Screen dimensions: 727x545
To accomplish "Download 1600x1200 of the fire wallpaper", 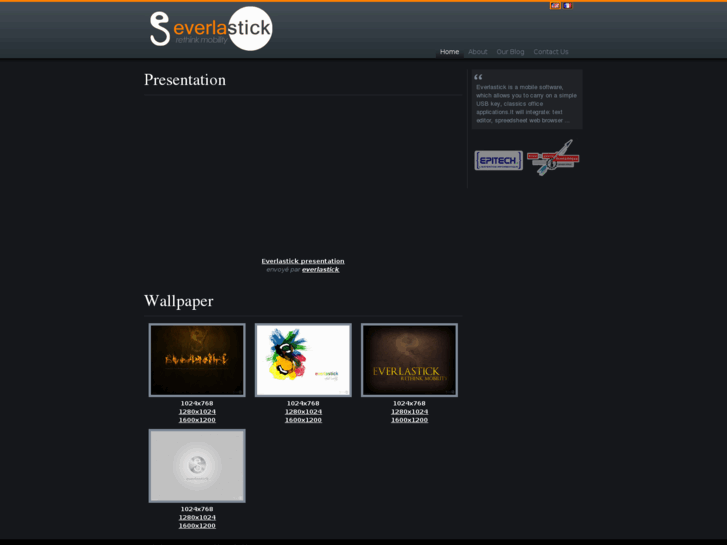I will tap(197, 420).
